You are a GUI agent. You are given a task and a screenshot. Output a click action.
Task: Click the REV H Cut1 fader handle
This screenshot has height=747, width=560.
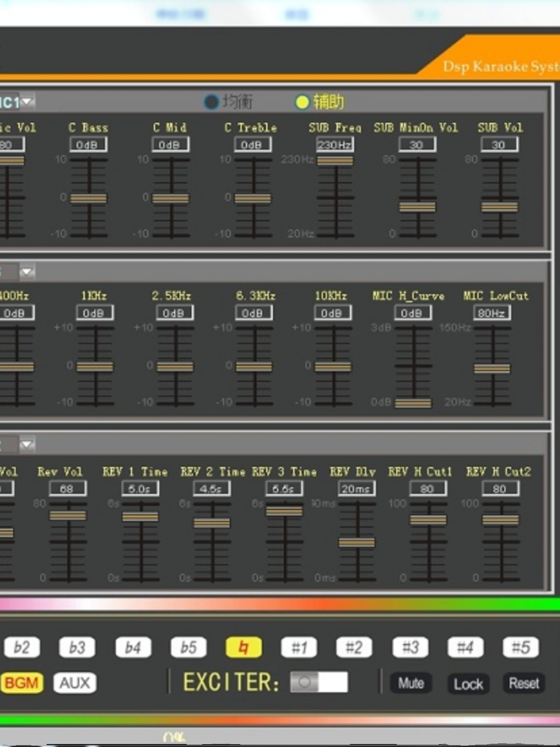coord(428,520)
